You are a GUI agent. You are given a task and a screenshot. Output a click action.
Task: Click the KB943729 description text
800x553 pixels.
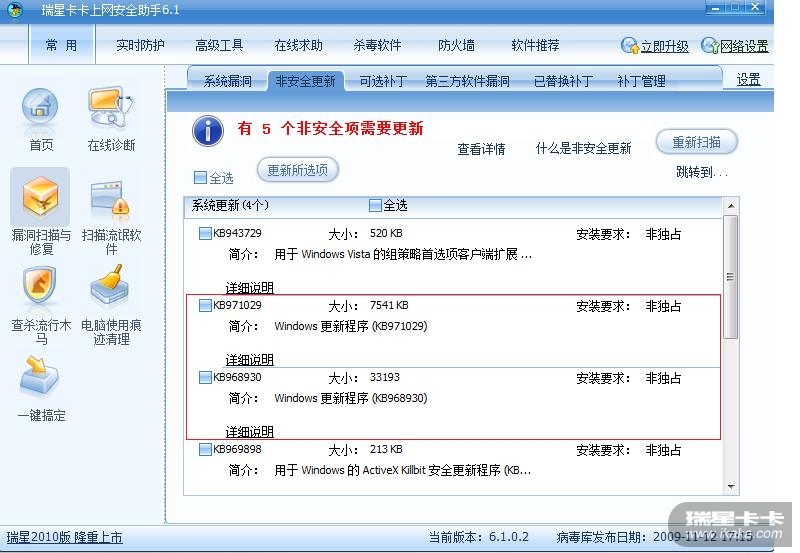pos(403,254)
